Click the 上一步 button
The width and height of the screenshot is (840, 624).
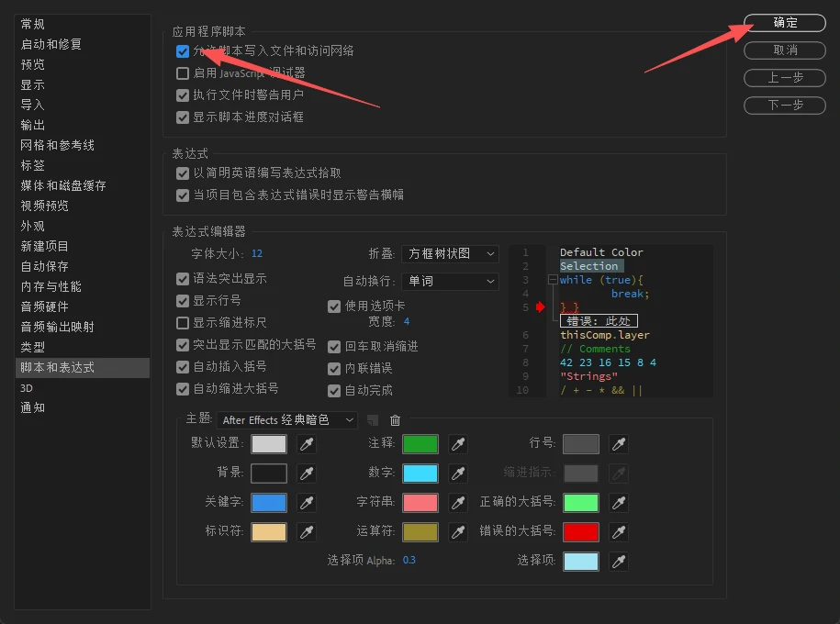tap(784, 78)
